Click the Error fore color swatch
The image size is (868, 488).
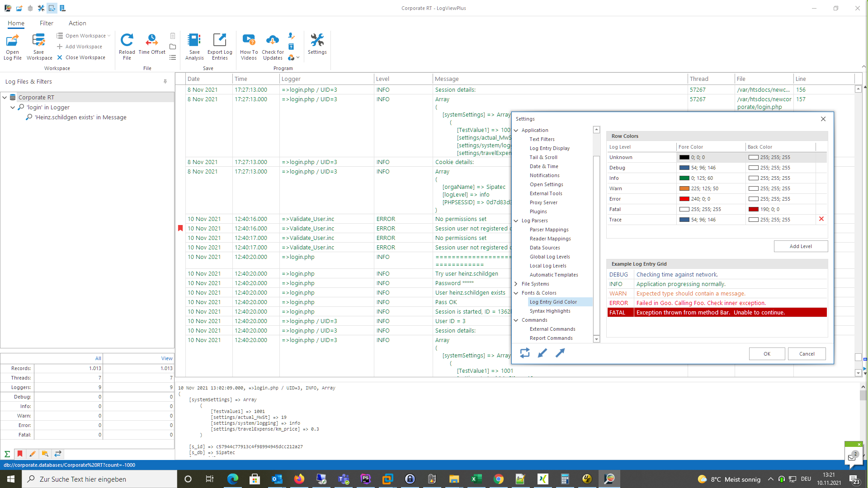[684, 199]
